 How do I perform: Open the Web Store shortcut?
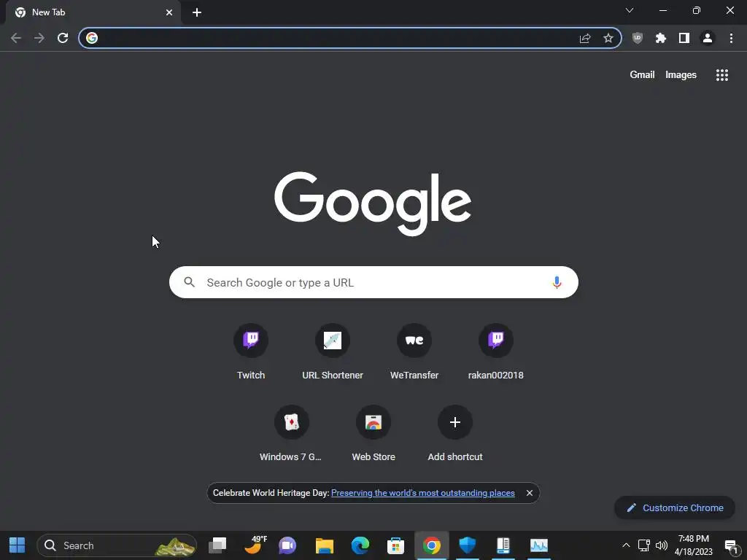point(373,433)
